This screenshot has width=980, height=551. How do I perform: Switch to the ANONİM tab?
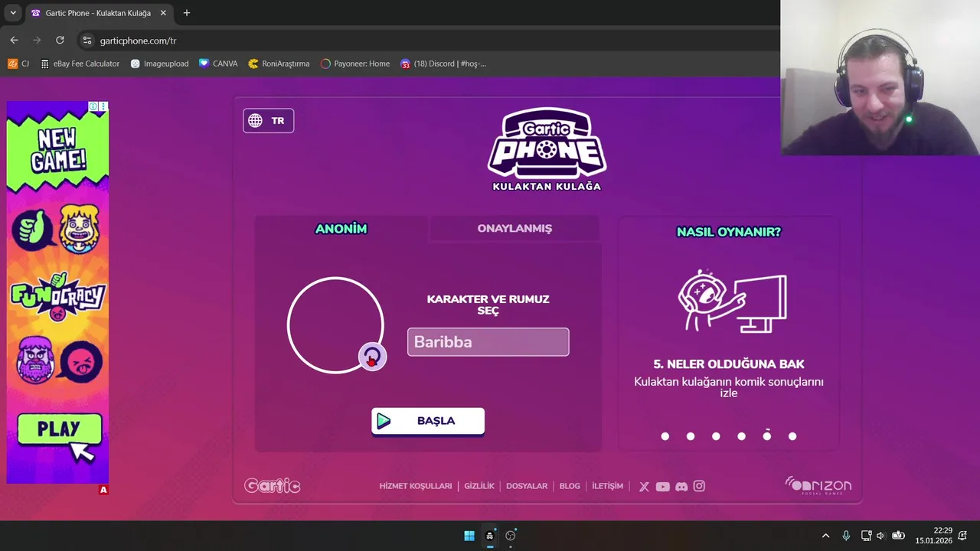pyautogui.click(x=341, y=229)
